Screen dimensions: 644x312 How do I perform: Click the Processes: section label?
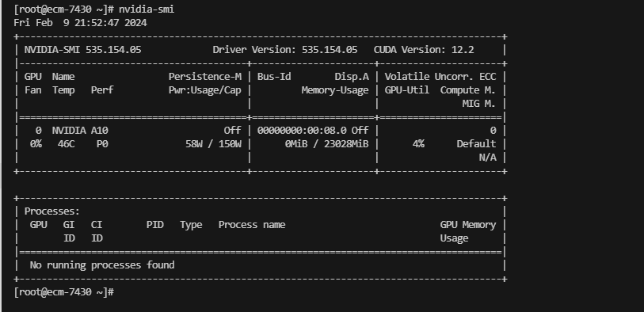pyautogui.click(x=52, y=211)
